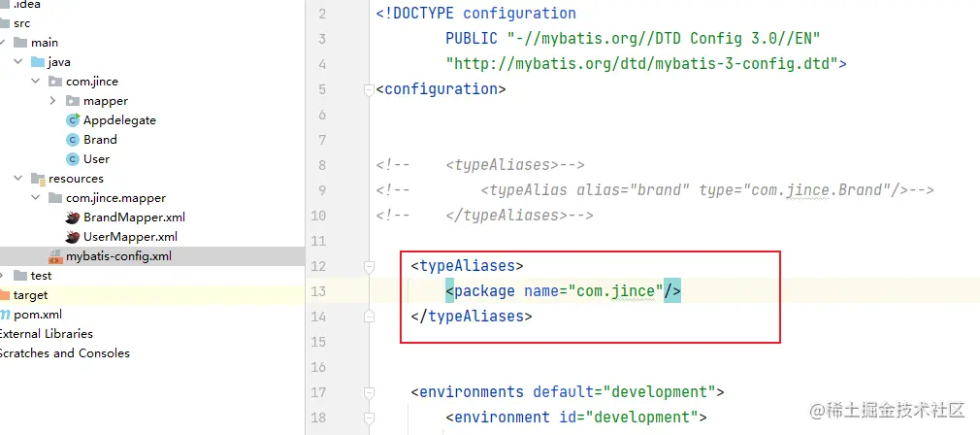Expand External Libraries node
This screenshot has height=435, width=980.
click(x=46, y=334)
